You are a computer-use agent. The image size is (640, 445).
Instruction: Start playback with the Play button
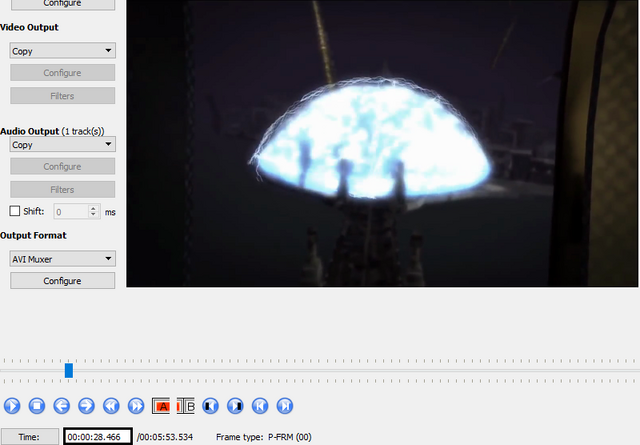click(x=12, y=406)
